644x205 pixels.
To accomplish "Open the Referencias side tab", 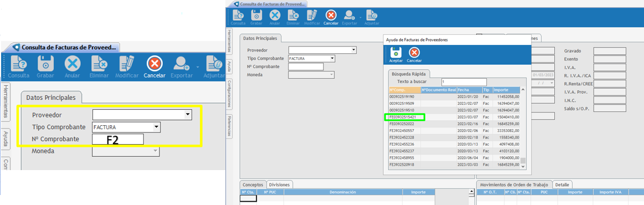I will 229,126.
